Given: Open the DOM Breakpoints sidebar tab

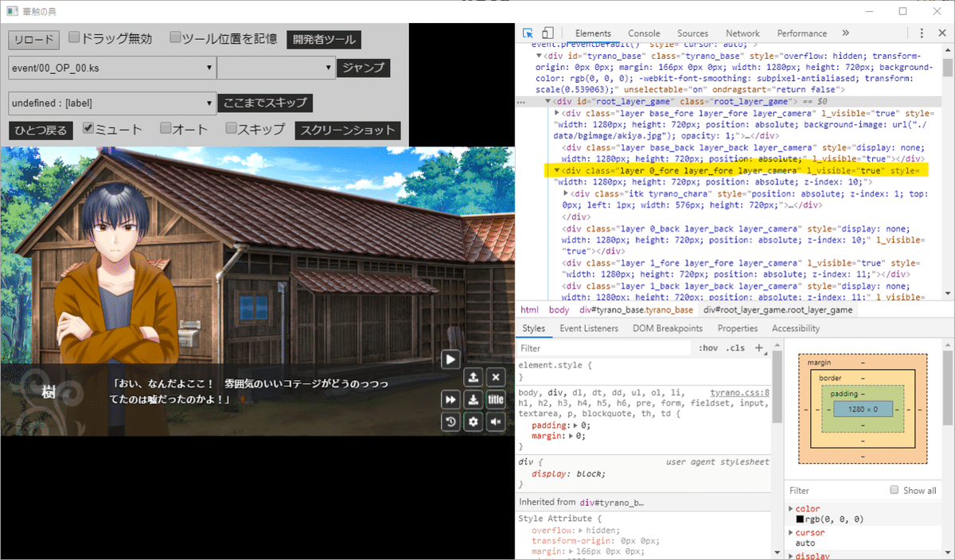Looking at the screenshot, I should click(x=668, y=329).
